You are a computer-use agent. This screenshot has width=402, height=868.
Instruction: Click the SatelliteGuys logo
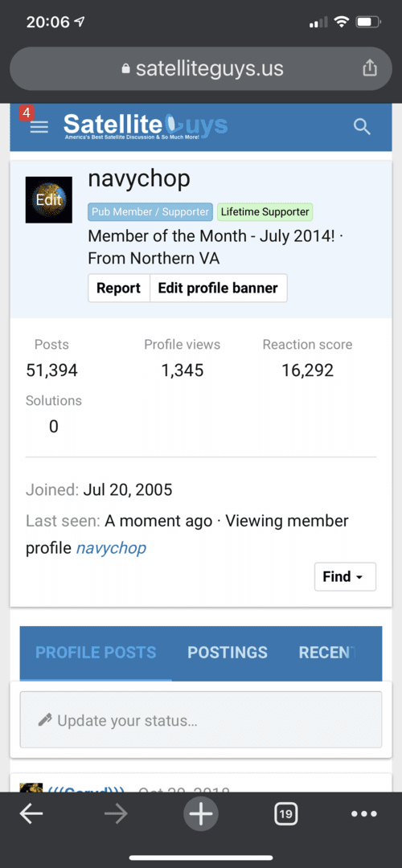145,126
